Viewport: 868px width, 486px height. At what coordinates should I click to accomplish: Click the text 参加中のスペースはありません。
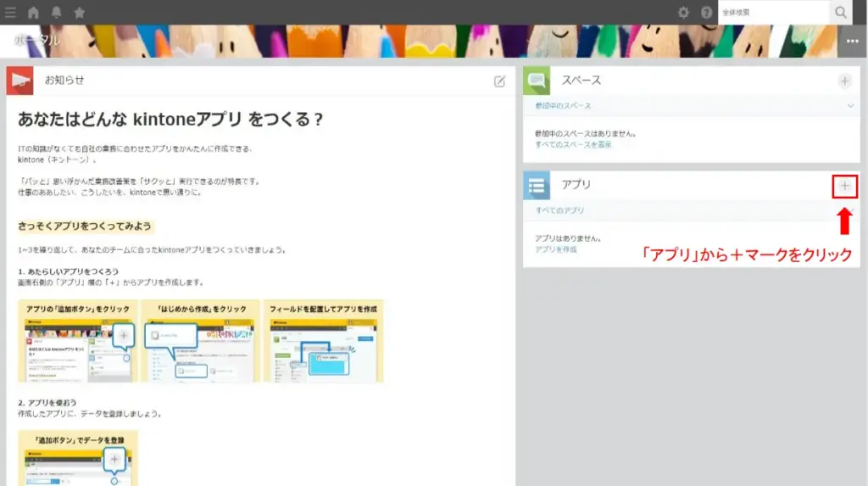point(585,133)
